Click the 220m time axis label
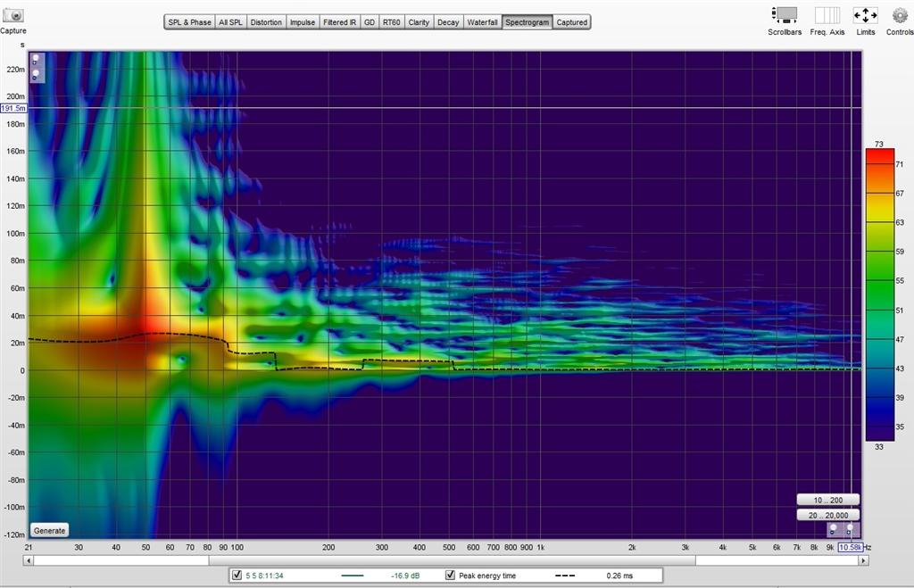Image resolution: width=914 pixels, height=588 pixels. [x=16, y=70]
